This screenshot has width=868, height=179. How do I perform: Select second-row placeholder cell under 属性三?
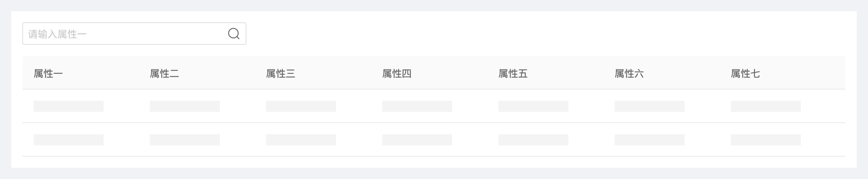(x=301, y=140)
